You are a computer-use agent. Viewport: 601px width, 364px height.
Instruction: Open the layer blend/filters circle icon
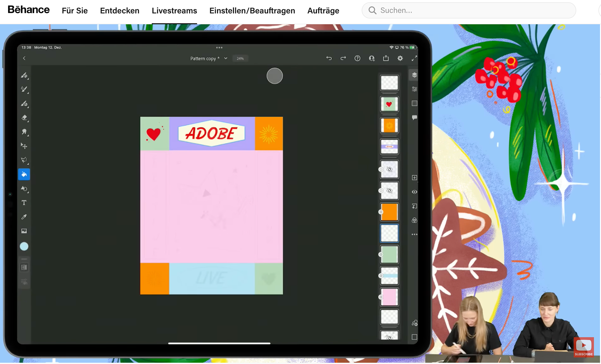click(414, 220)
